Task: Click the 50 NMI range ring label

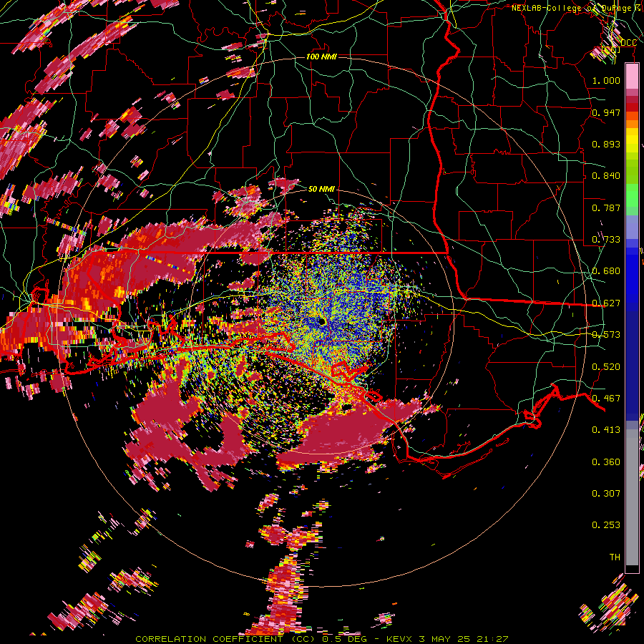Action: (x=321, y=189)
